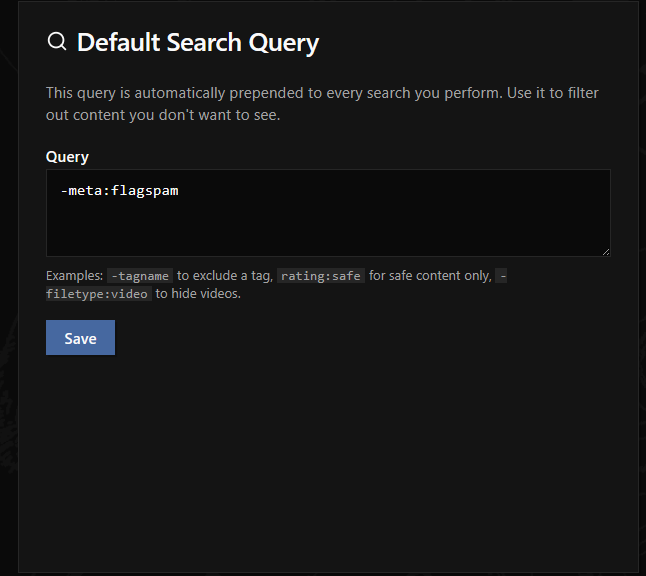The image size is (646, 576).
Task: Place cursor on "-meta:flagspam" text
Action: point(119,191)
